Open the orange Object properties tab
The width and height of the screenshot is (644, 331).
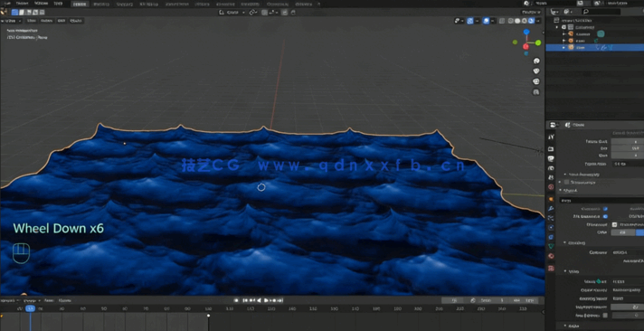tap(551, 199)
